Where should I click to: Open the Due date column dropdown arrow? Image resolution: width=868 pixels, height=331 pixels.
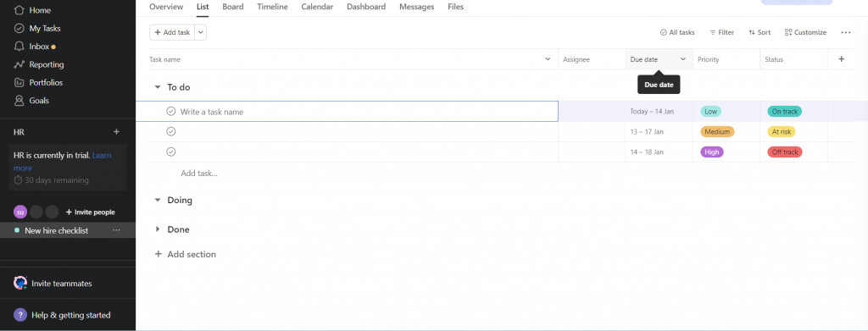point(682,59)
